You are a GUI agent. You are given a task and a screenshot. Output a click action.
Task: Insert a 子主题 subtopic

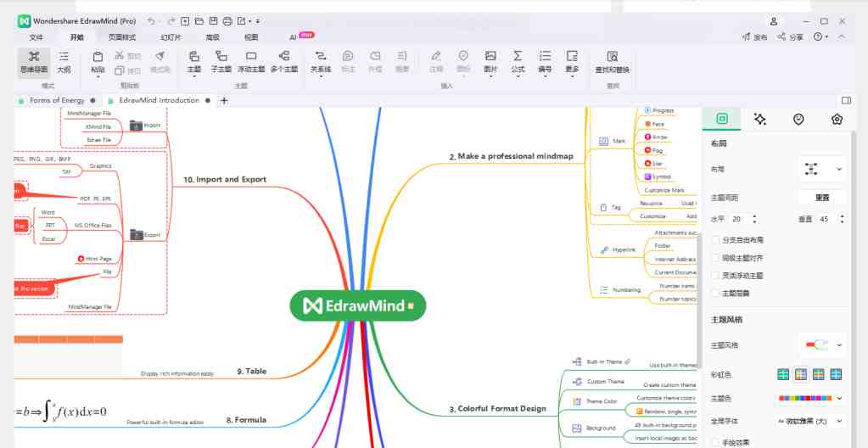point(221,60)
